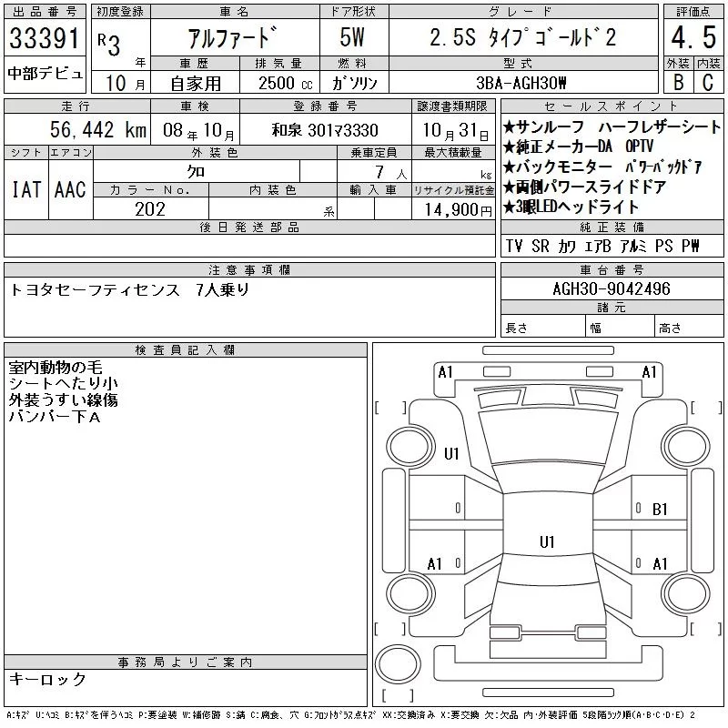This screenshot has height=728, width=728.
Task: Click the fuel type ガソリン
Action: tap(354, 83)
